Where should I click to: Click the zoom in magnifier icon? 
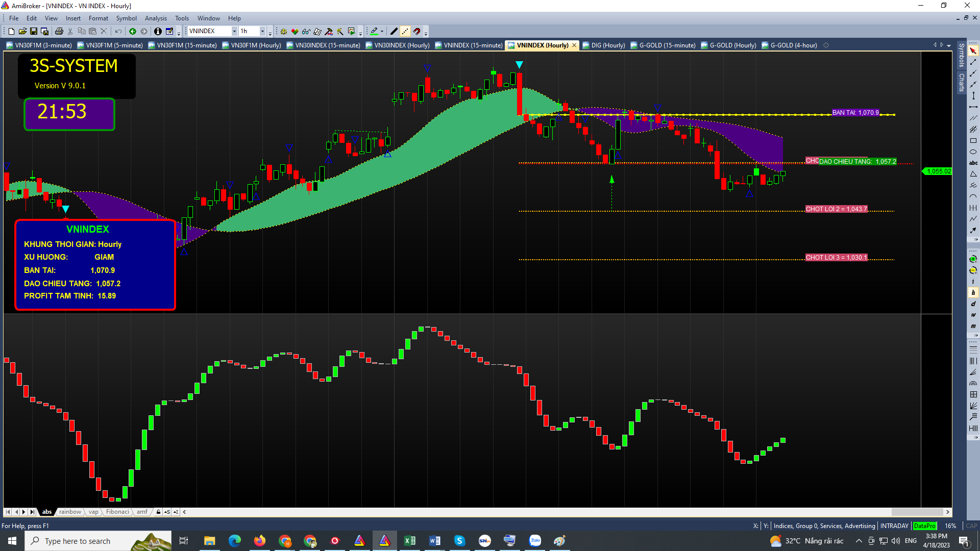973,259
